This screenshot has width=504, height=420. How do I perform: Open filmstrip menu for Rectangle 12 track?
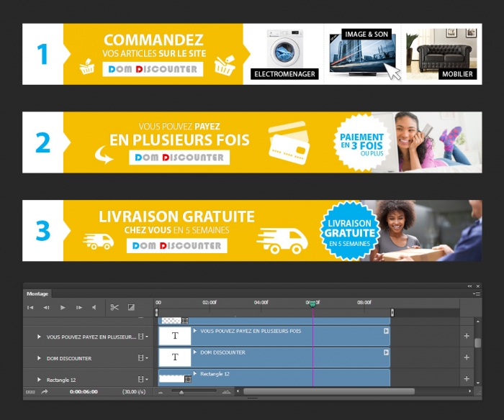143,379
